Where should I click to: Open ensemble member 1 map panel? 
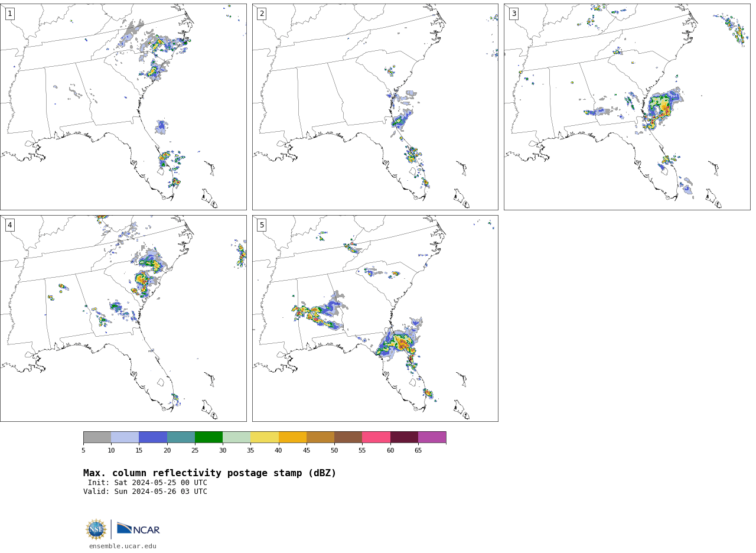click(123, 107)
